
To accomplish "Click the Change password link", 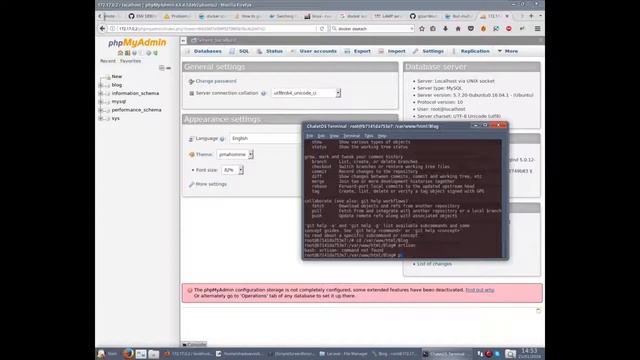I will click(216, 81).
